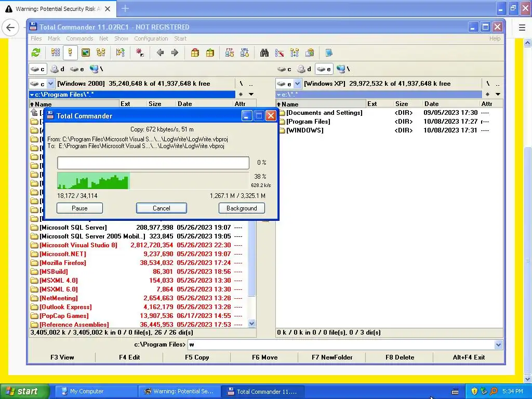This screenshot has width=532, height=399.
Task: Open the Show menu
Action: 121,38
